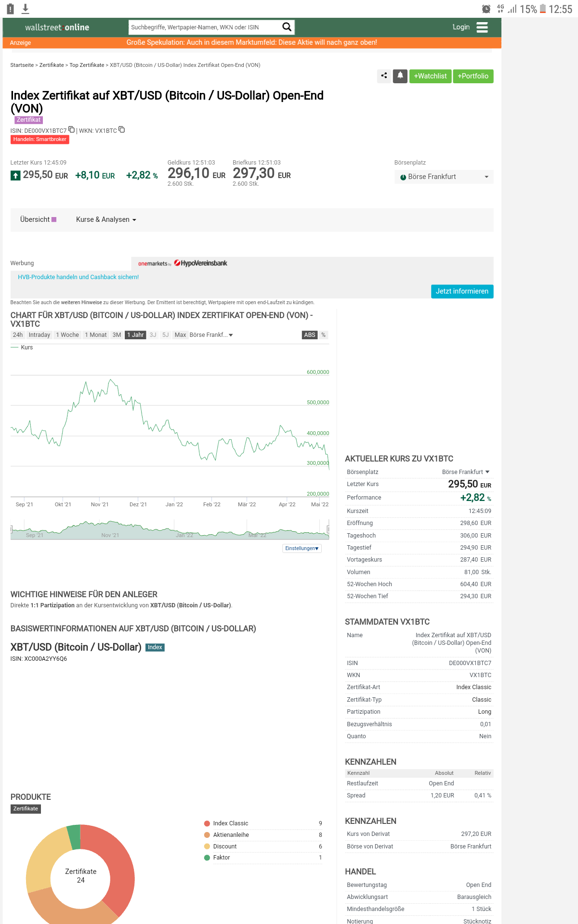The image size is (578, 924).
Task: Open the Börse Frankfurt exchange dropdown
Action: tap(444, 177)
